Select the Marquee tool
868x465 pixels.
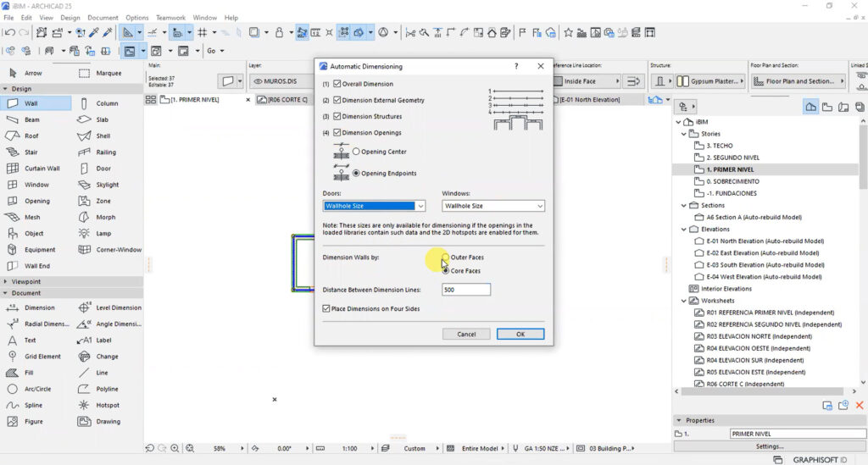coord(108,73)
